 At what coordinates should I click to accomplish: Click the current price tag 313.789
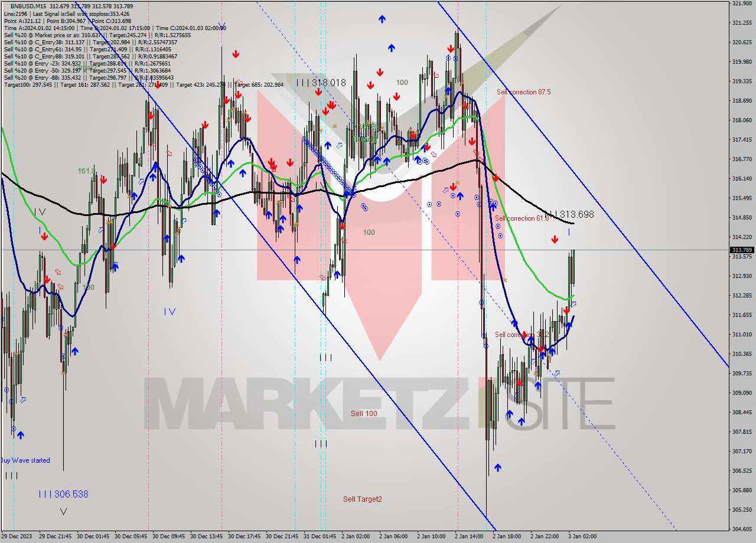[x=742, y=250]
